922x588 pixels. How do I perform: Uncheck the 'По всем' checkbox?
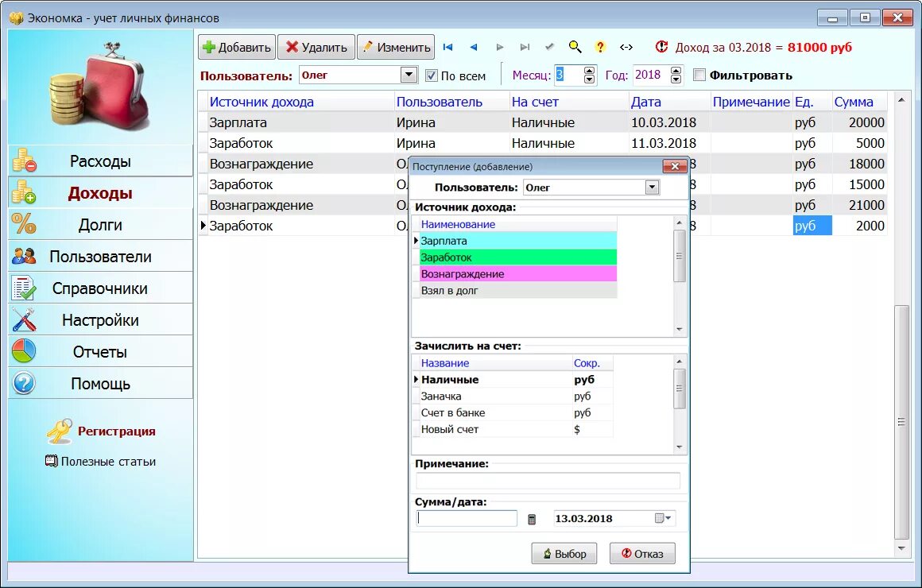(432, 75)
